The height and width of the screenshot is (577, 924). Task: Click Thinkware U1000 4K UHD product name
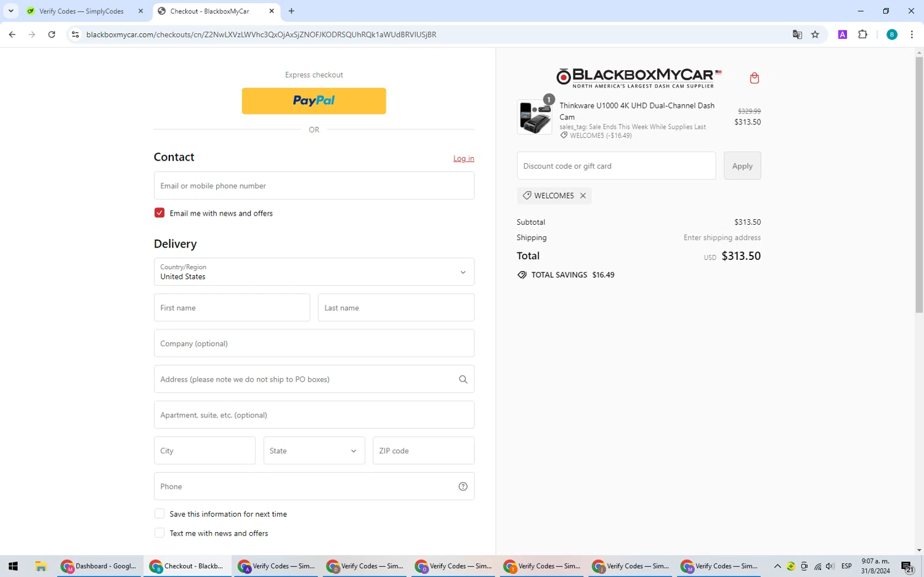pos(637,111)
